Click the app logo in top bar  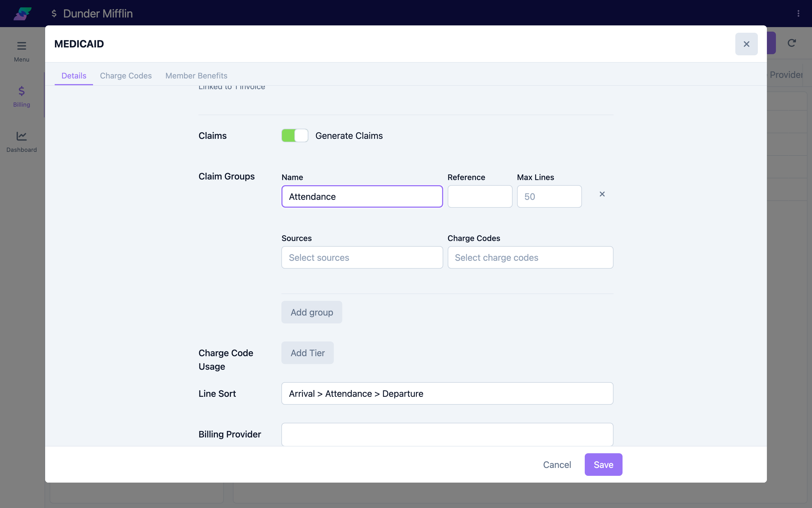(23, 14)
